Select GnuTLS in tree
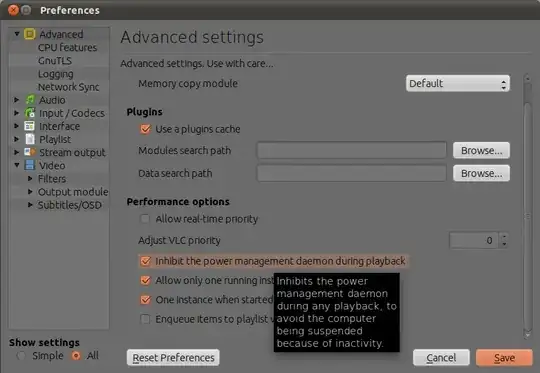This screenshot has width=540, height=373. click(x=55, y=60)
